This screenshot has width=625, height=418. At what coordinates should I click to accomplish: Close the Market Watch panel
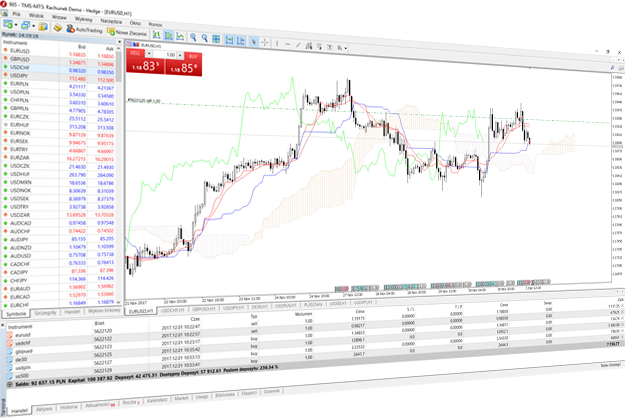coord(119,41)
